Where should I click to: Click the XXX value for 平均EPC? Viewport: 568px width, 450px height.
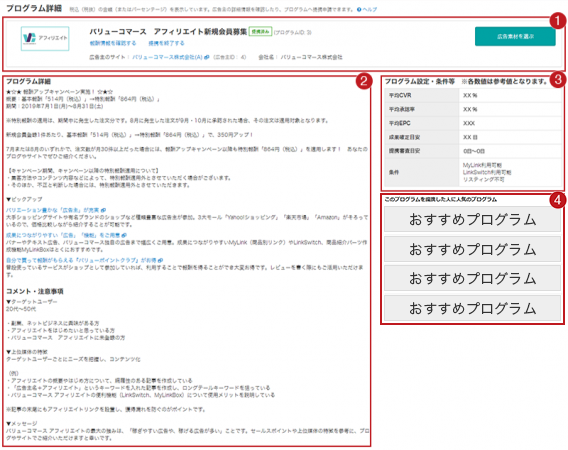point(469,123)
